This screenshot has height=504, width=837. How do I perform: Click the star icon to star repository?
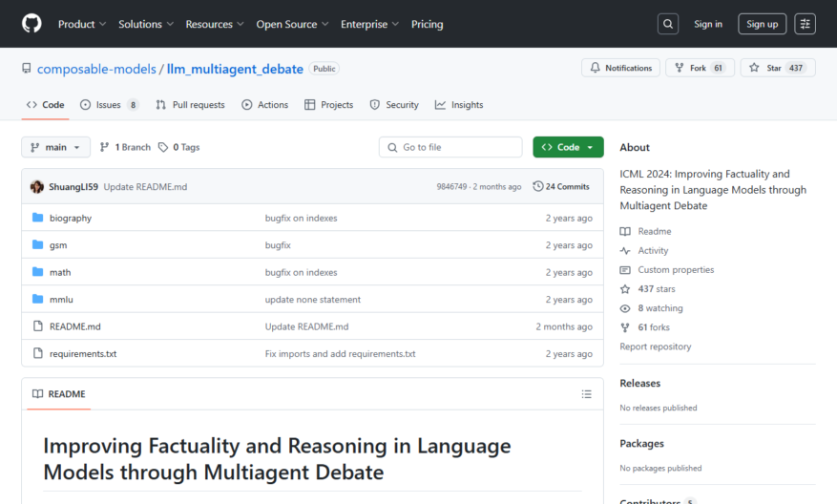(754, 68)
